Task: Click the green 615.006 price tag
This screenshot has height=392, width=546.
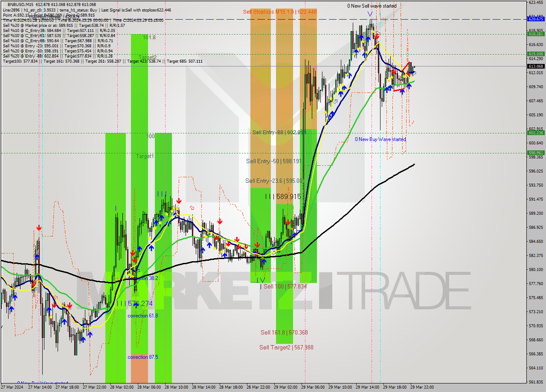Action: pyautogui.click(x=536, y=54)
